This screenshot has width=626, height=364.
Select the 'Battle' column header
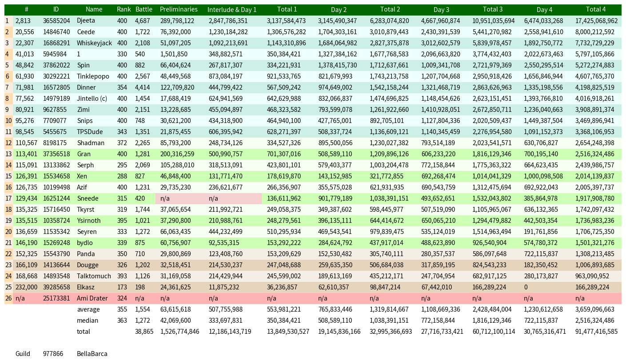(144, 9)
